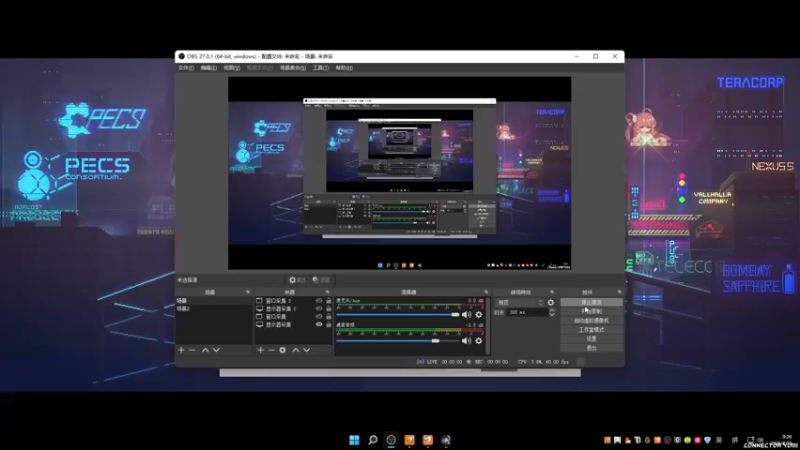The width and height of the screenshot is (800, 450).
Task: Pop out the 控件 dock icon
Action: pos(619,292)
